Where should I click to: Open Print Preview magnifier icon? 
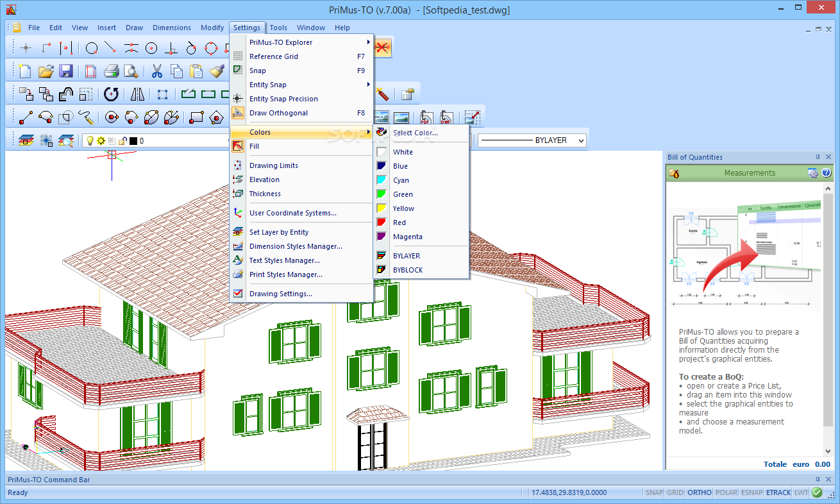click(131, 71)
